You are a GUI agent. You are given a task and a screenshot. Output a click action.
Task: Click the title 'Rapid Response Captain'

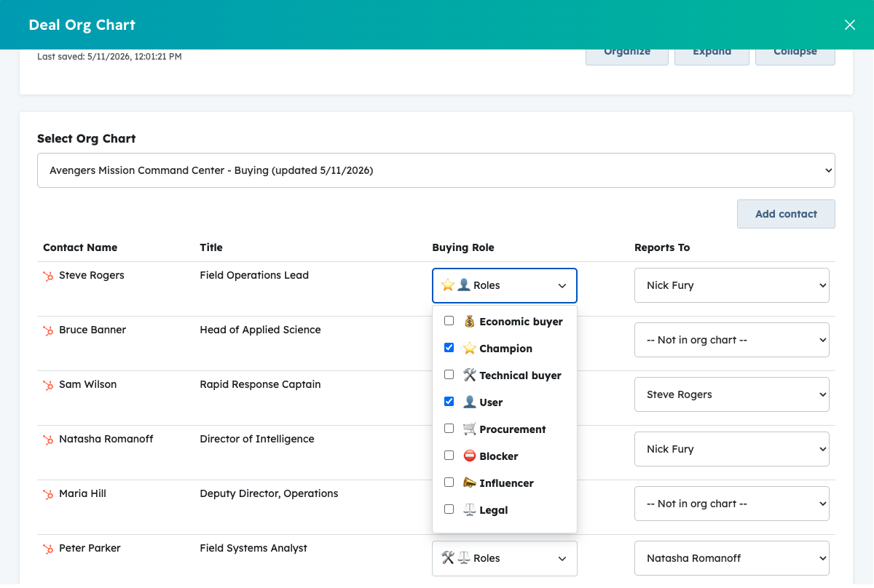tap(260, 384)
